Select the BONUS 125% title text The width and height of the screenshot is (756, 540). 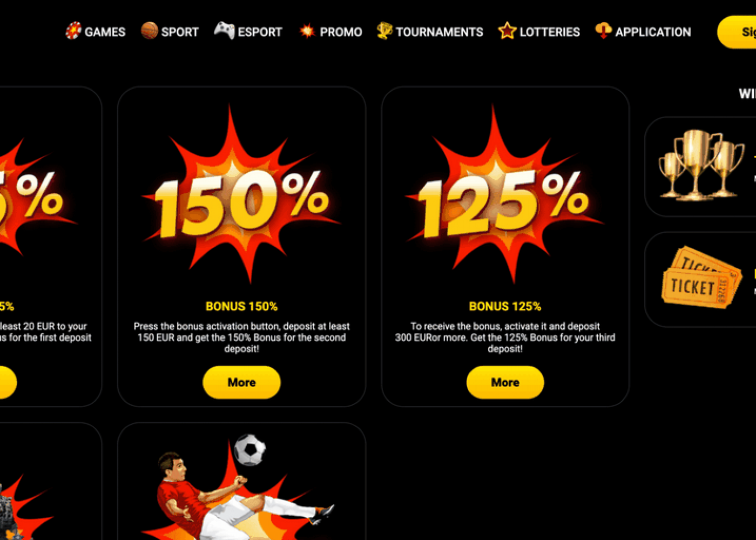click(505, 306)
